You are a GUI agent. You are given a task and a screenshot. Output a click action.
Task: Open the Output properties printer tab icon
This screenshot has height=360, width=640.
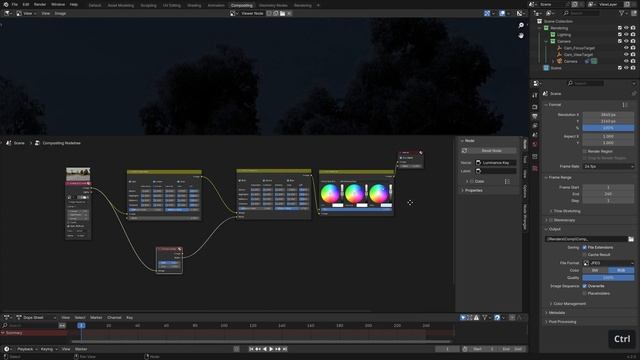coord(535,117)
